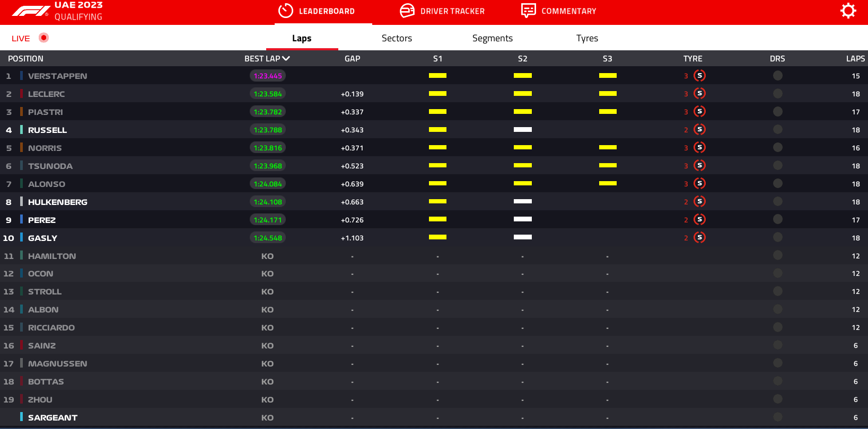Screen dimensions: 868x429
Task: Click Hulkenberg's soft tyre icon
Action: pyautogui.click(x=700, y=202)
